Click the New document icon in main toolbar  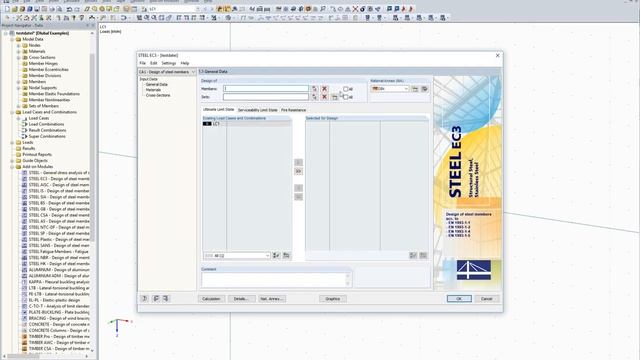pos(7,9)
